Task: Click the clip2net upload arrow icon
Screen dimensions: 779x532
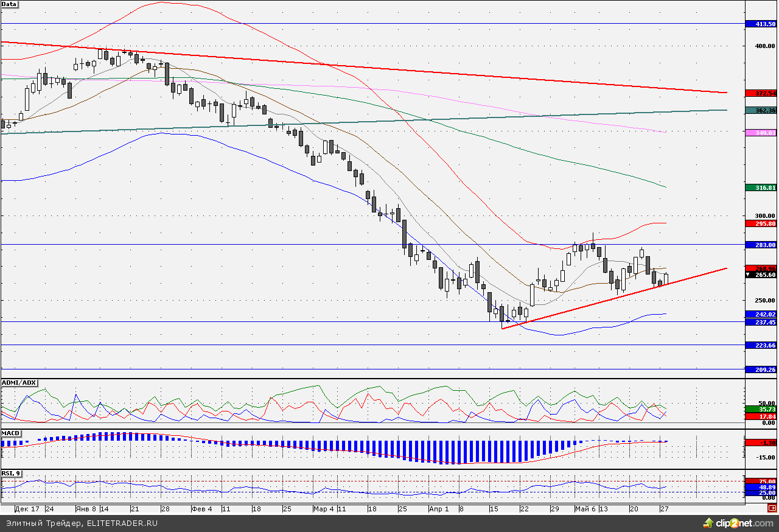Action: point(708,523)
